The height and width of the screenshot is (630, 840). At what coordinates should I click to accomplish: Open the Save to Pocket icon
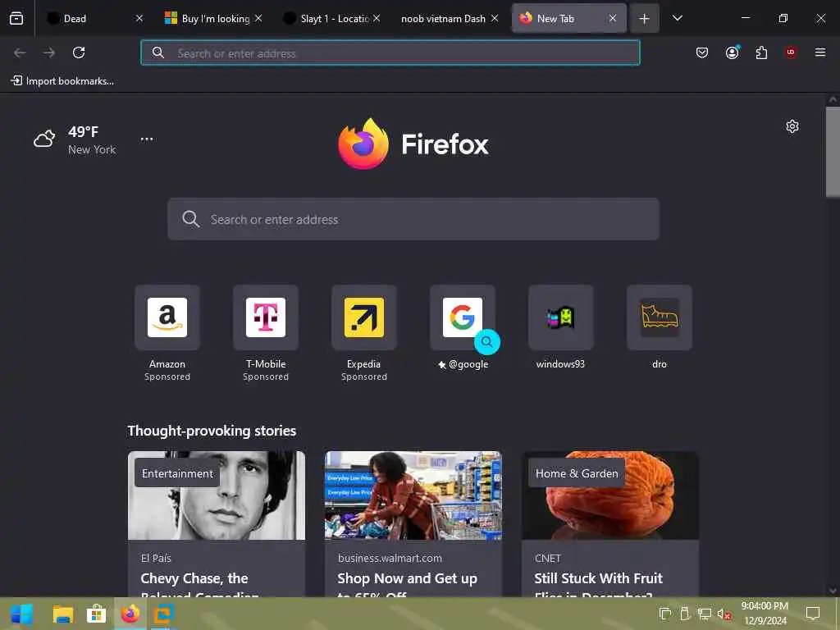(x=702, y=52)
